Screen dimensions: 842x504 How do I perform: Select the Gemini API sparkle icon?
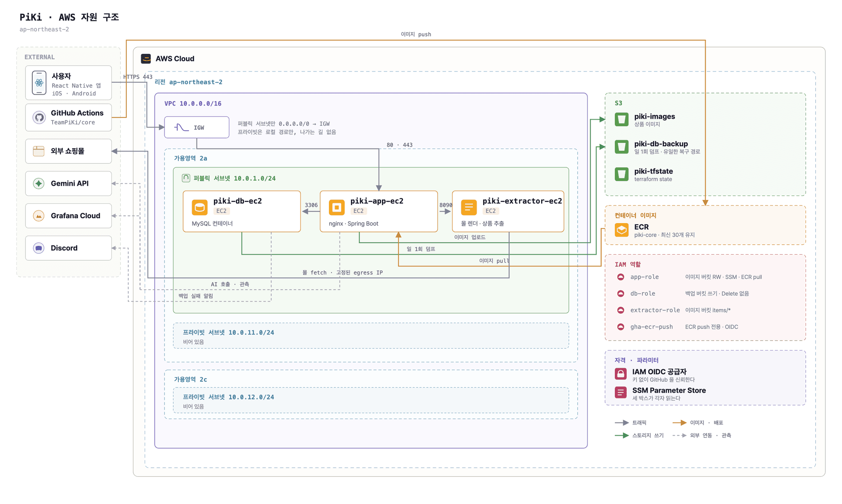pos(39,184)
